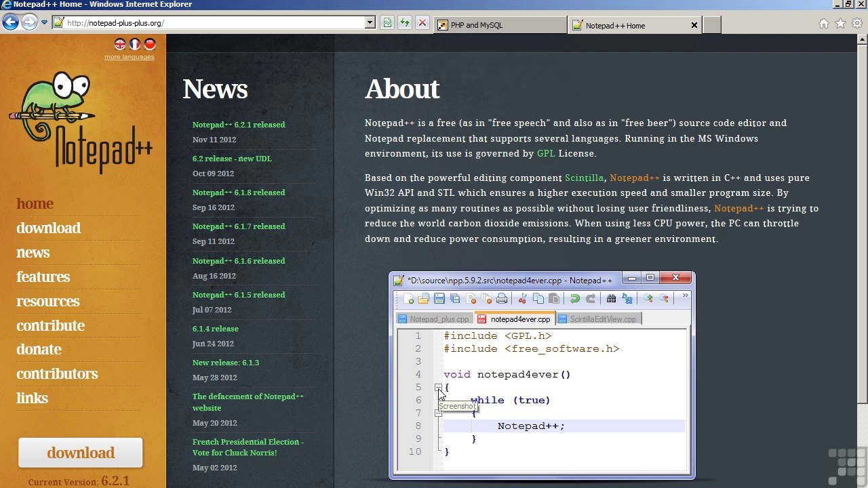This screenshot has width=868, height=488.
Task: Open French Presidential Election news link
Action: [x=248, y=447]
